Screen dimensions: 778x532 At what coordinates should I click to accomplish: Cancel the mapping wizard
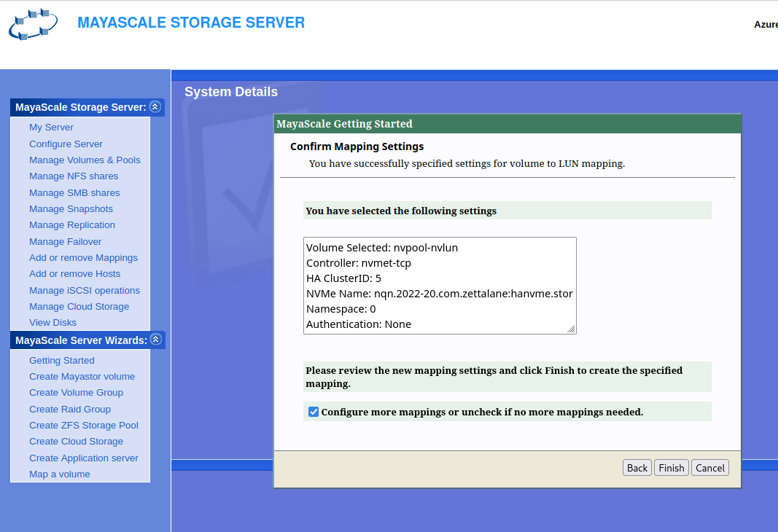point(709,468)
